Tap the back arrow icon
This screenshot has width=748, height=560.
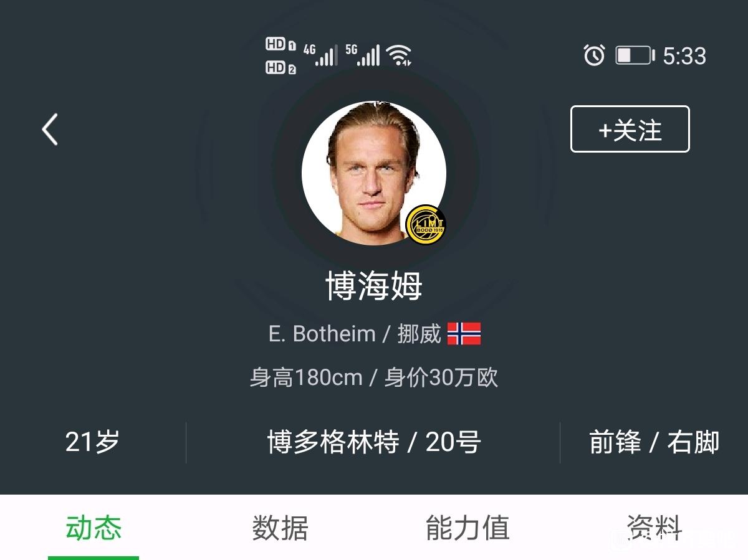(50, 130)
